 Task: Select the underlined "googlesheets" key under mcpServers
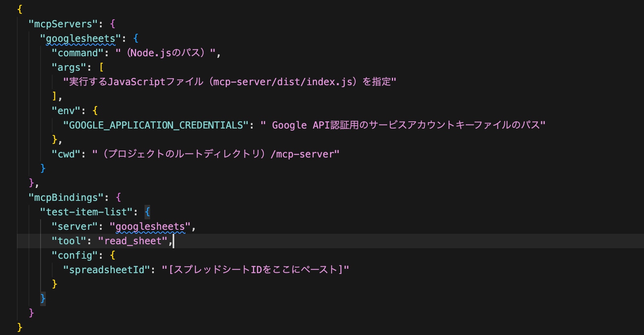point(80,39)
